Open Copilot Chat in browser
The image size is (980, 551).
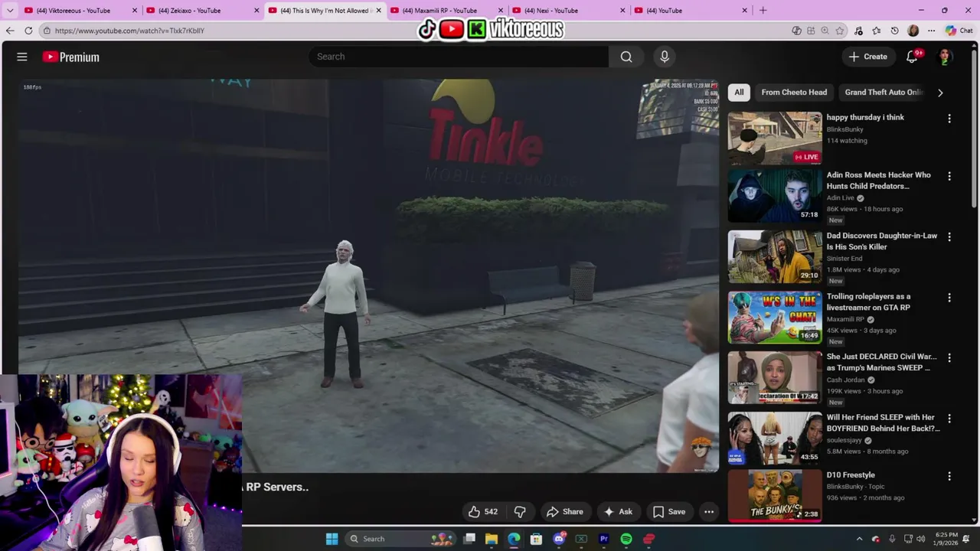tap(959, 31)
